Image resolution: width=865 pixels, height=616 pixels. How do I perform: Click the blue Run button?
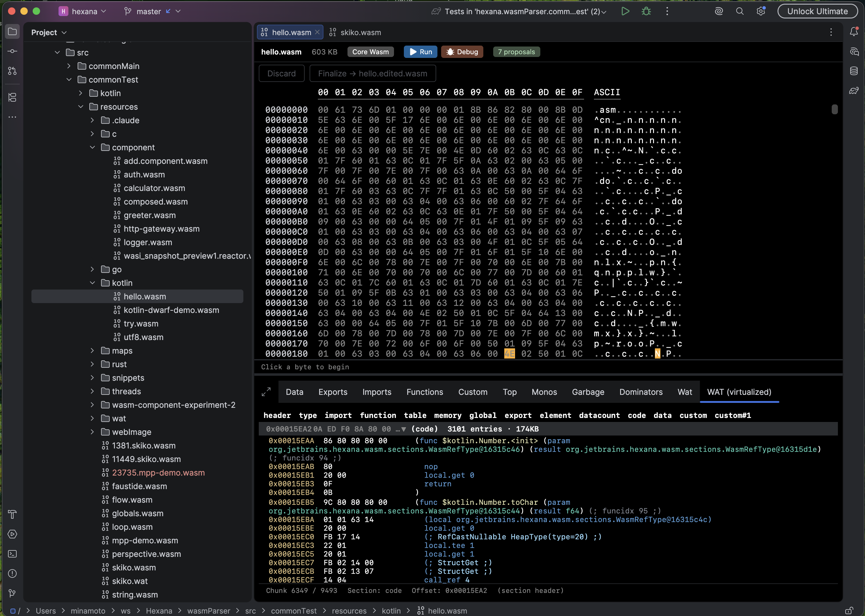tap(420, 51)
